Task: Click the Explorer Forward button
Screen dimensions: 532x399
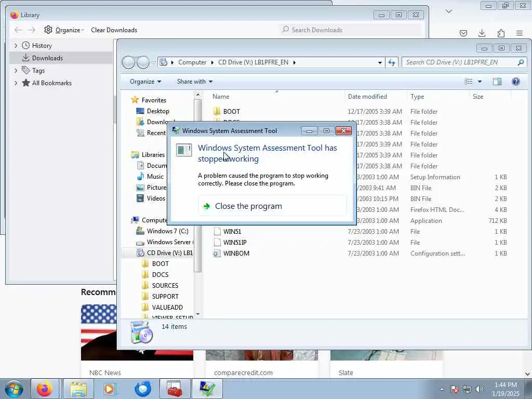Action: point(143,62)
